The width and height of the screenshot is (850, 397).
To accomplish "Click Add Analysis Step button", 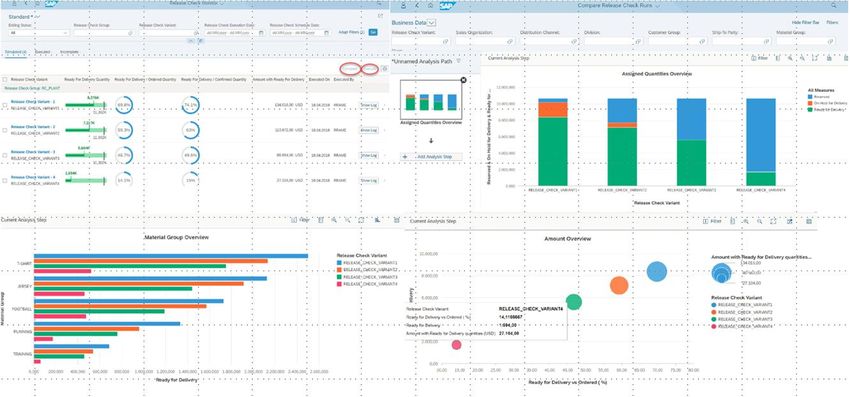I will pyautogui.click(x=432, y=156).
